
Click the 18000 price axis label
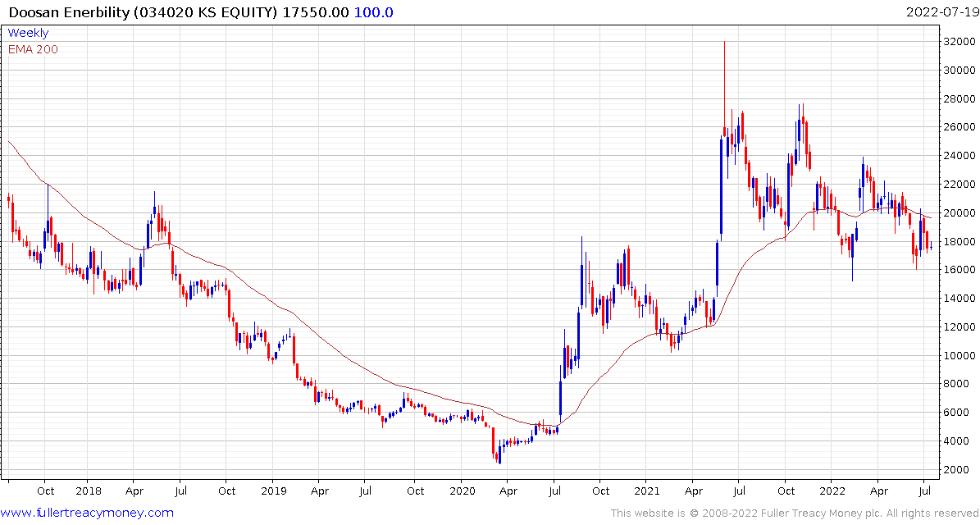pos(960,241)
